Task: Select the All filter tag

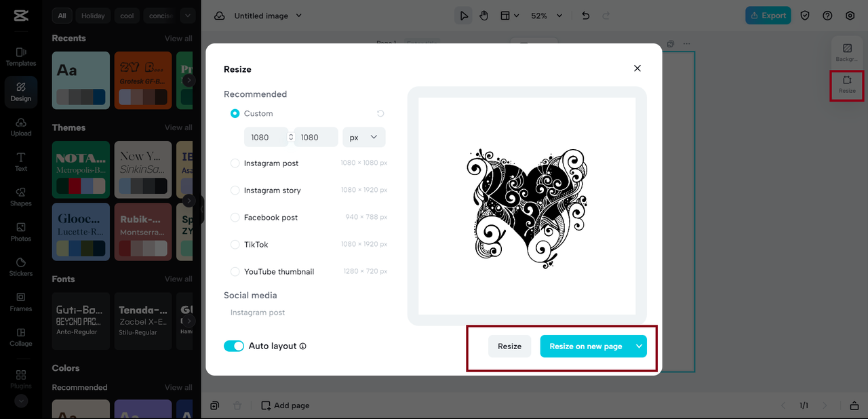Action: 62,16
